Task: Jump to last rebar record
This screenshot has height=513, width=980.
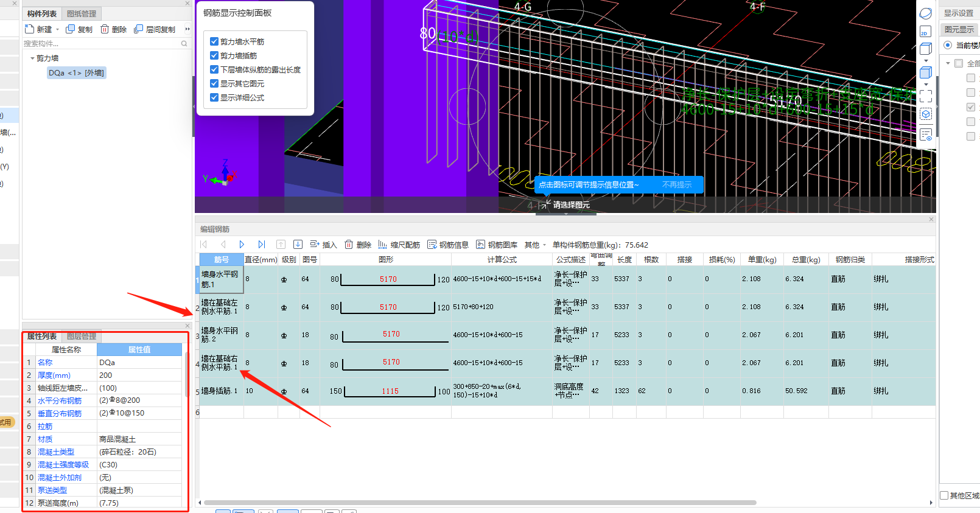Action: point(261,245)
